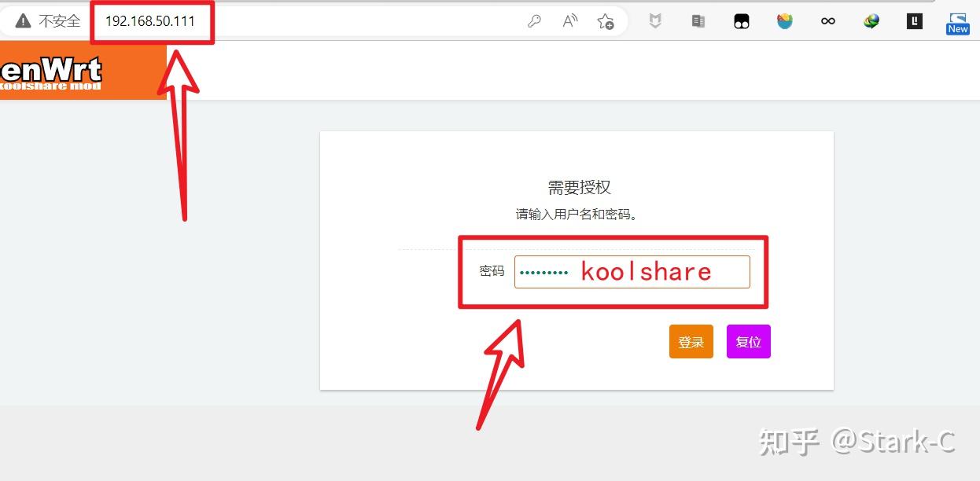980x481 pixels.
Task: Click the Read aloud icon
Action: click(569, 21)
